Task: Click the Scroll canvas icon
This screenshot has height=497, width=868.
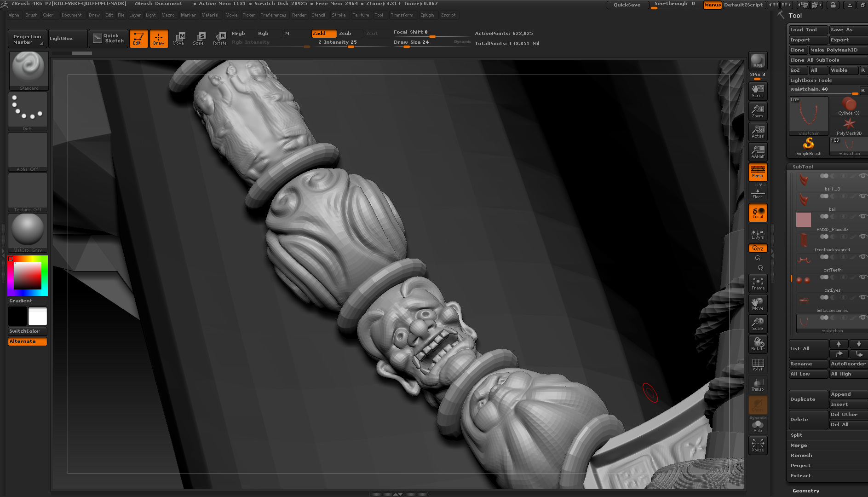Action: (x=758, y=91)
